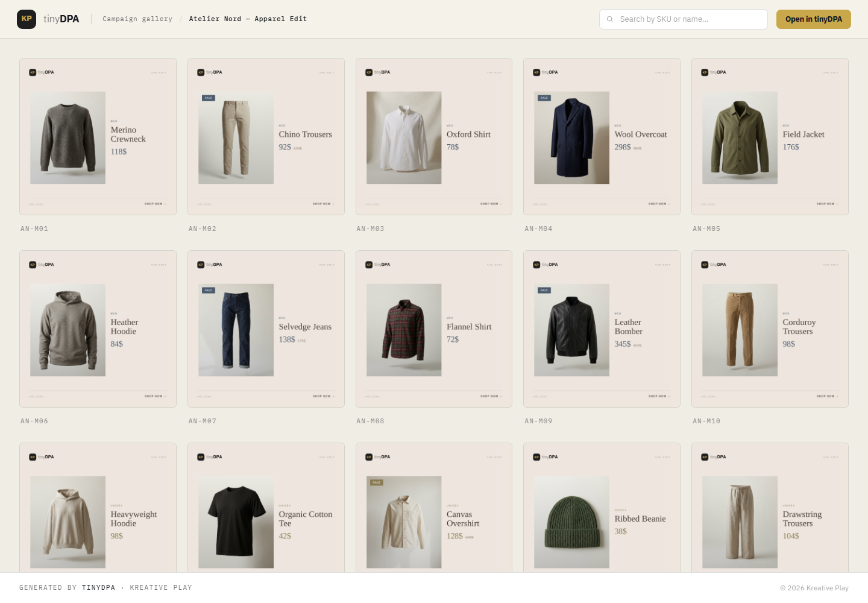
Task: Click the search magnifier icon
Action: tap(610, 19)
